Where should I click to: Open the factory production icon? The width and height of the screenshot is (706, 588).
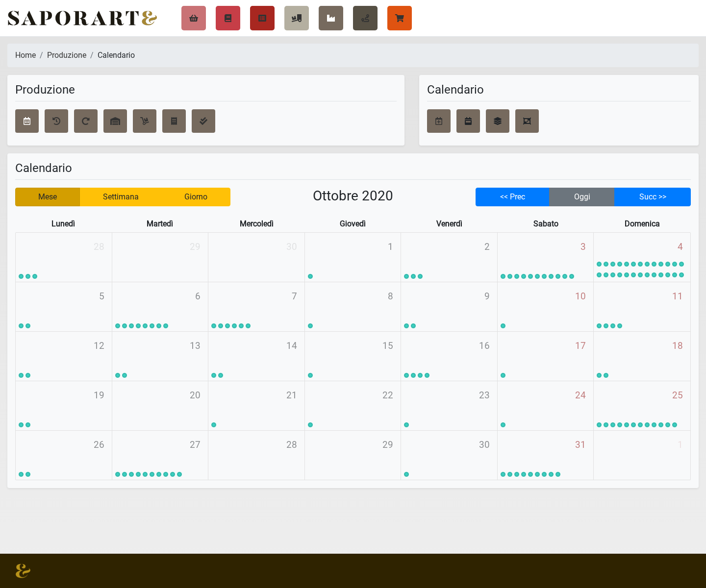(x=331, y=18)
